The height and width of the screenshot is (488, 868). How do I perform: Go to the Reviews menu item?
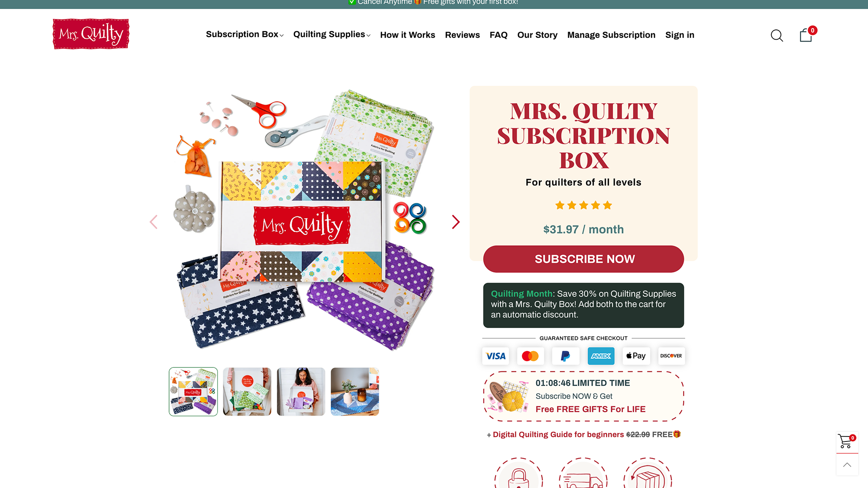462,35
